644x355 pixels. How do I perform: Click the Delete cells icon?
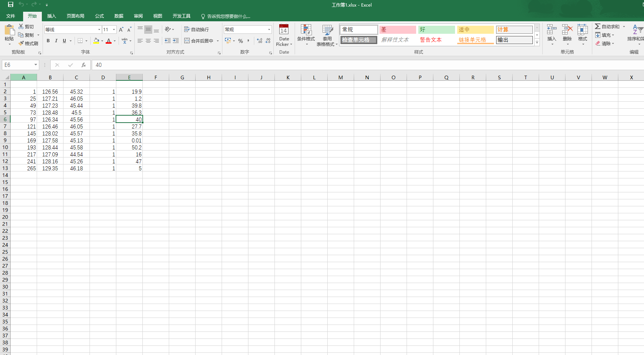(567, 30)
